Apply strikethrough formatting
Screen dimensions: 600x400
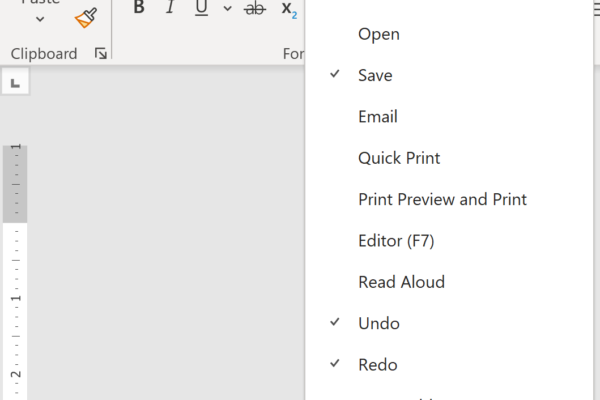pos(254,8)
